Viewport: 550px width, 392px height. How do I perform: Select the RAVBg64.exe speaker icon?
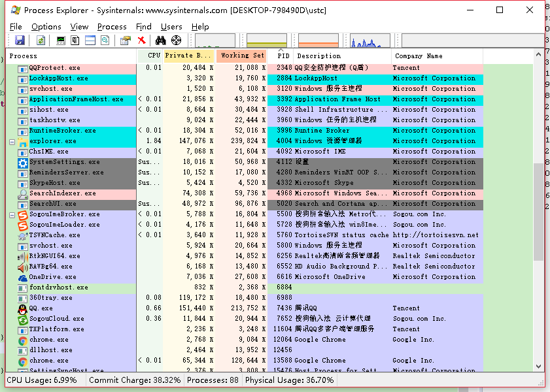click(x=23, y=267)
